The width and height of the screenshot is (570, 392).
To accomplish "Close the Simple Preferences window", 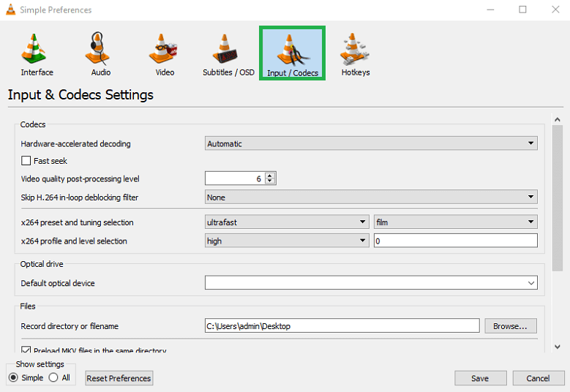I will coord(555,10).
